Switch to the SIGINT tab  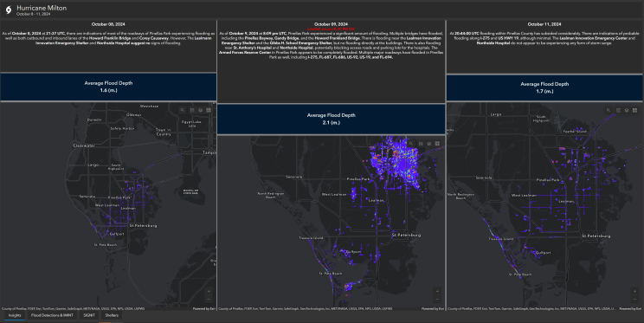(x=89, y=315)
